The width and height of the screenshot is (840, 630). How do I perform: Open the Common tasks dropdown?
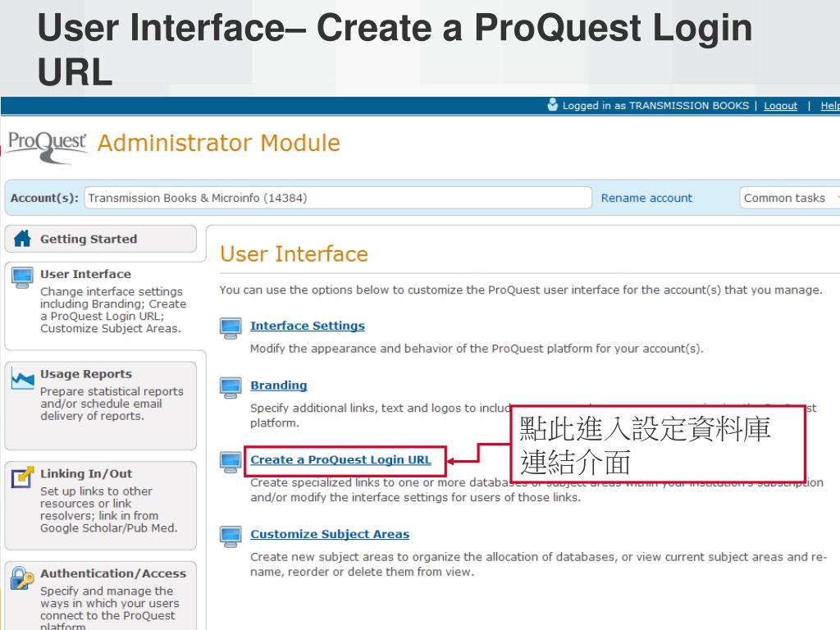click(x=789, y=198)
